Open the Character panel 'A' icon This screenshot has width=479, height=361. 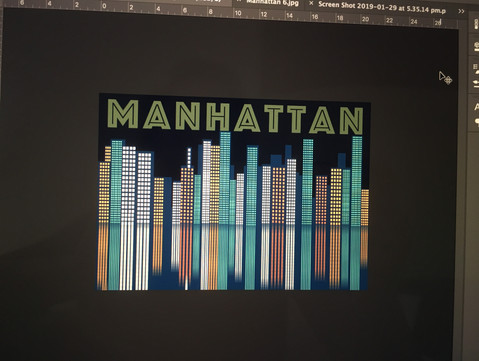click(x=476, y=107)
